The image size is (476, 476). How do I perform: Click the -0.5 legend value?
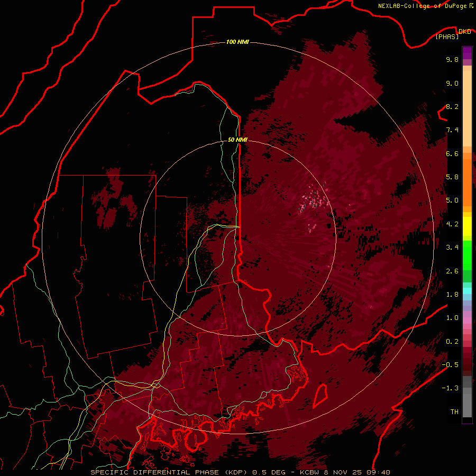tap(450, 364)
